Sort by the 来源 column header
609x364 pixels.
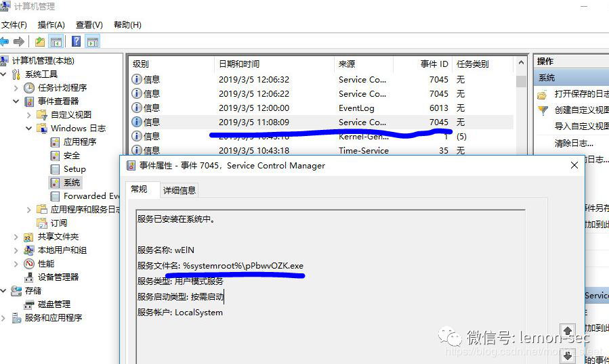tap(364, 64)
